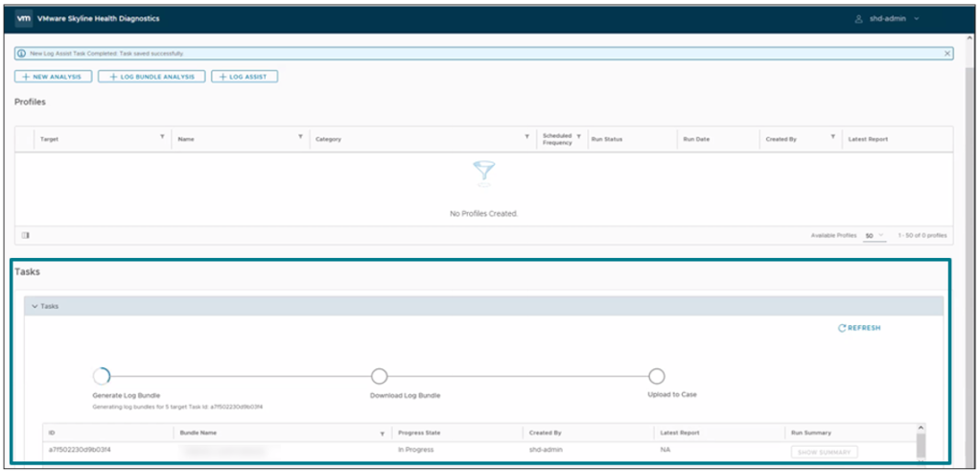Click the info icon in notification banner

tap(22, 54)
